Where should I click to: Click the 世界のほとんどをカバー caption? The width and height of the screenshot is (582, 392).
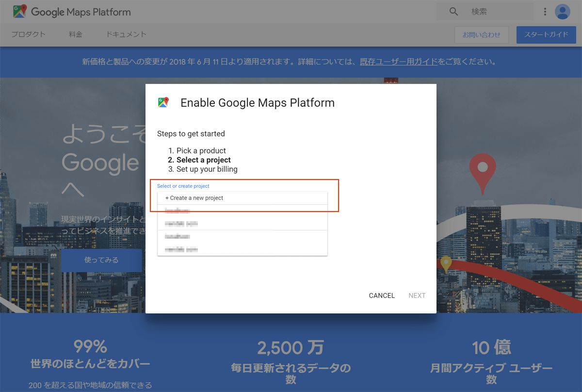pos(90,364)
